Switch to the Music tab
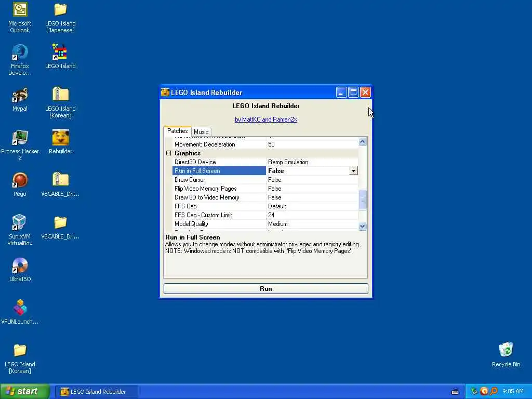 pos(201,131)
